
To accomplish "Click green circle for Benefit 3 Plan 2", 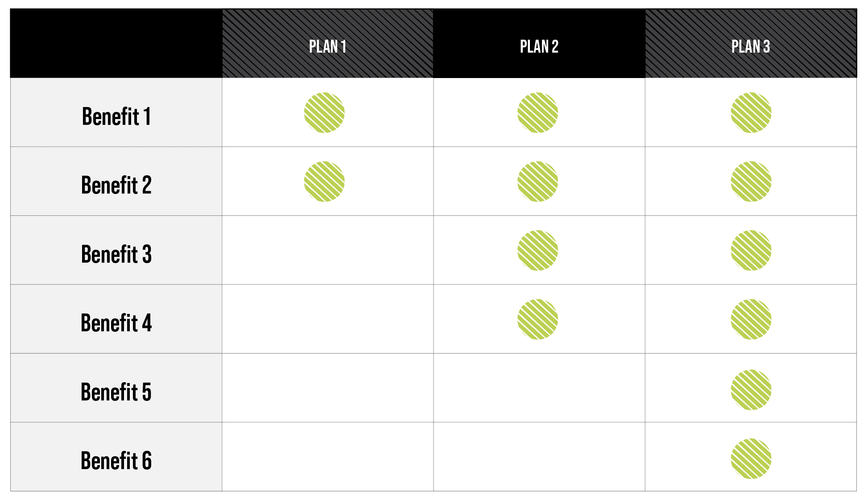I will (x=537, y=250).
